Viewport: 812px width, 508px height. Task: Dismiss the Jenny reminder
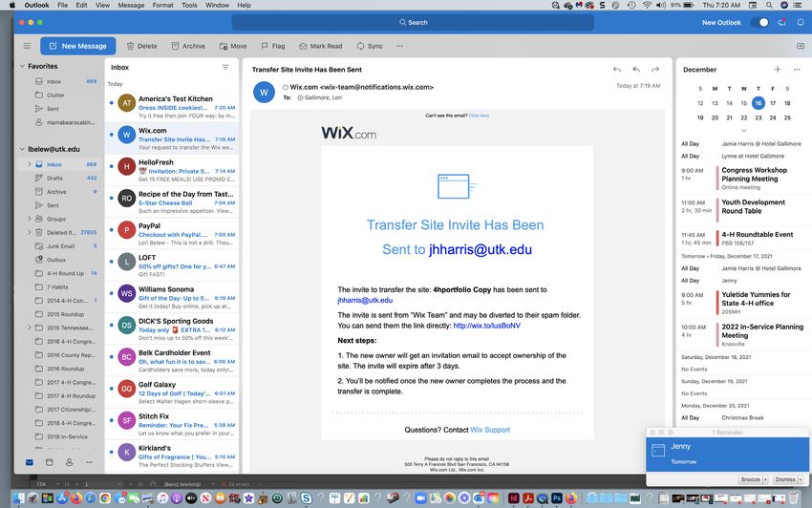tap(785, 479)
